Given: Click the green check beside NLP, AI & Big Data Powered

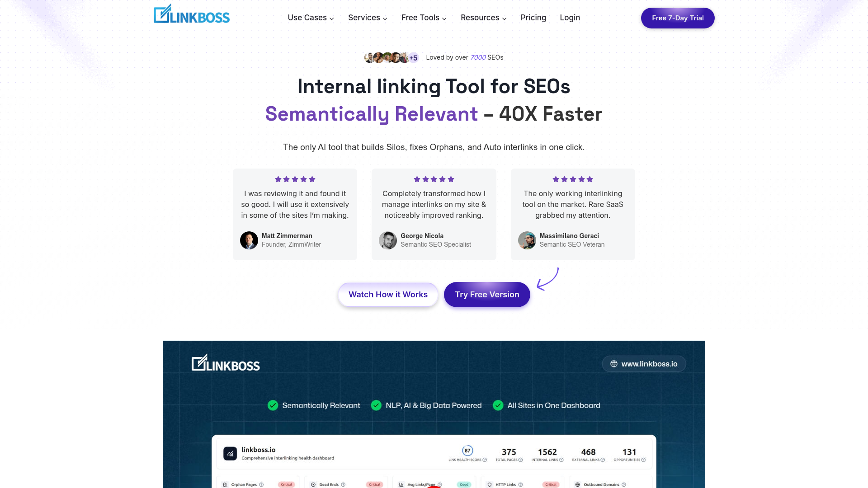Looking at the screenshot, I should pyautogui.click(x=376, y=405).
